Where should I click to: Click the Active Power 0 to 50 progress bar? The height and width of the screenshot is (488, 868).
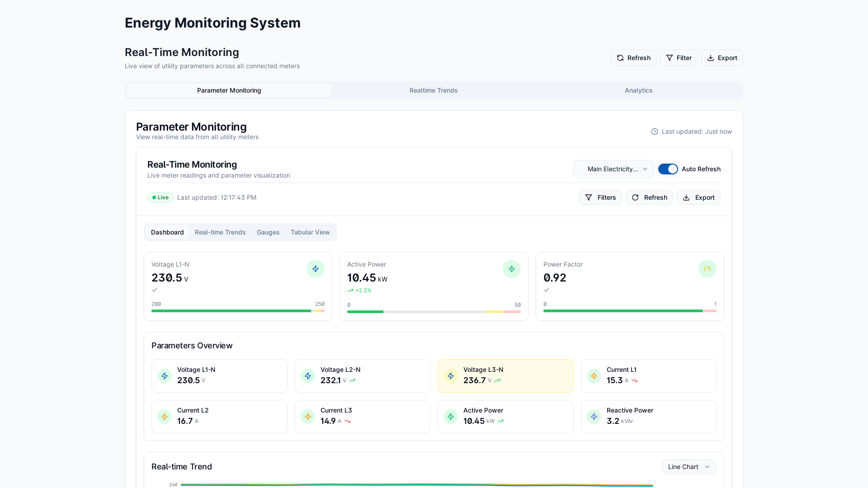pyautogui.click(x=434, y=312)
